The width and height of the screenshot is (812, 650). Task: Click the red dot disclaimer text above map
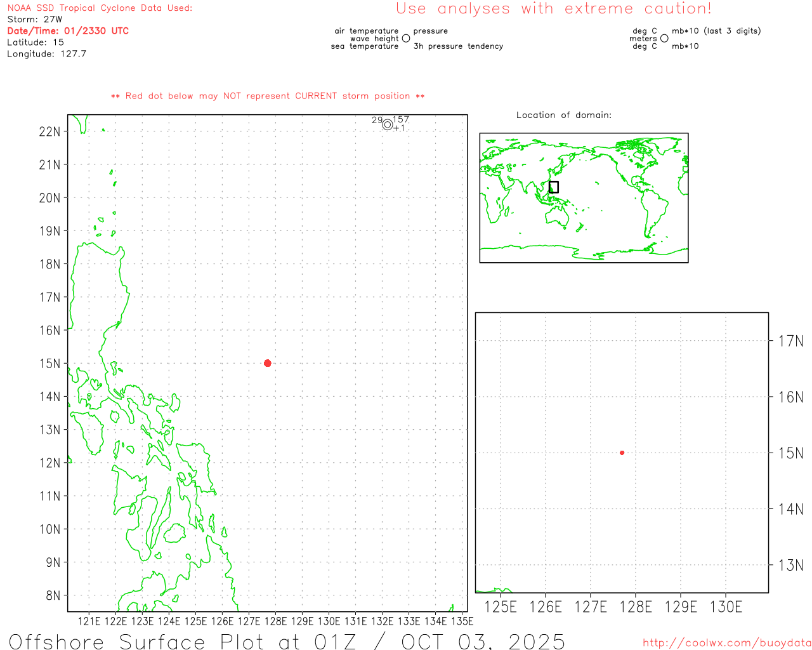click(x=268, y=96)
